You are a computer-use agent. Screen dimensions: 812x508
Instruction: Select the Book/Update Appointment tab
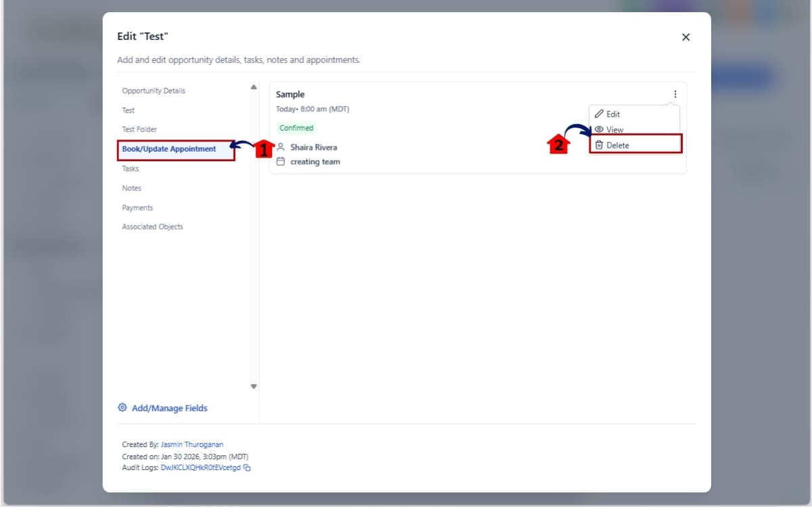point(169,149)
